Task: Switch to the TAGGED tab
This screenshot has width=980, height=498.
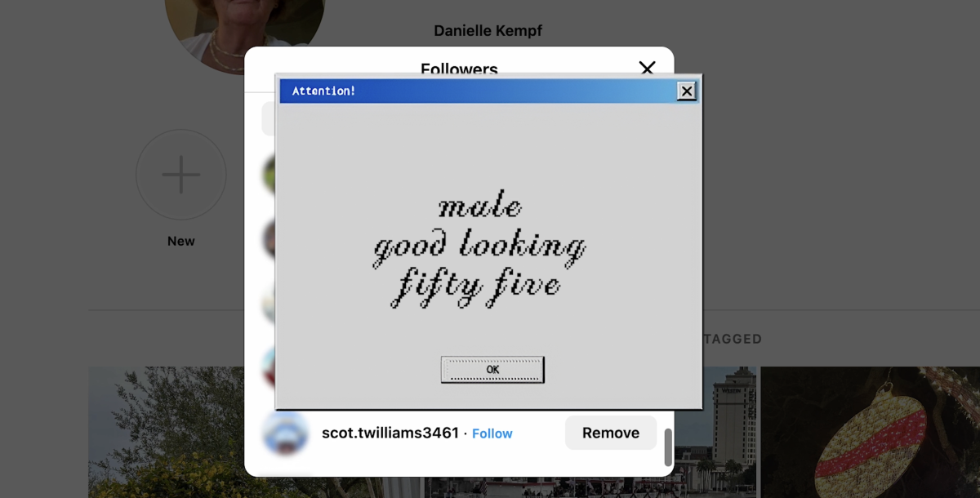Action: point(733,339)
